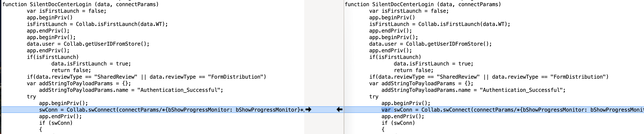Click Authentication_Successful line in right pane
This screenshot has width=644, height=134.
(x=473, y=90)
